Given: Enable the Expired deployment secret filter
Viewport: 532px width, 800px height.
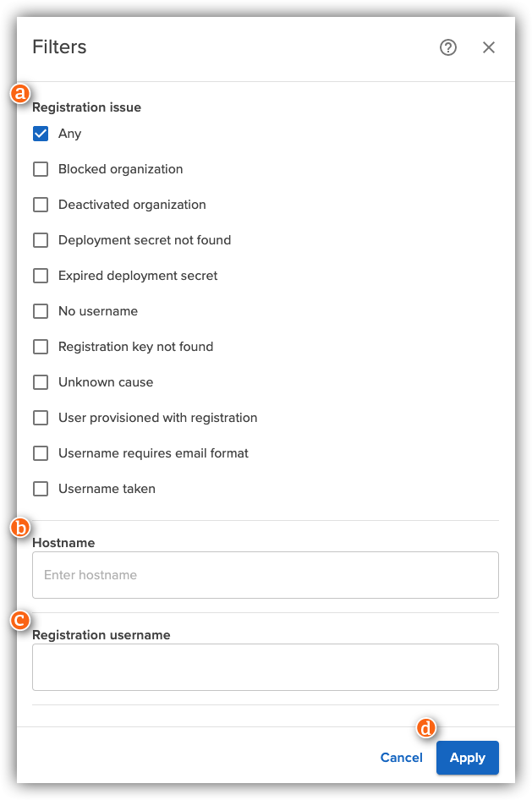Looking at the screenshot, I should pyautogui.click(x=40, y=275).
